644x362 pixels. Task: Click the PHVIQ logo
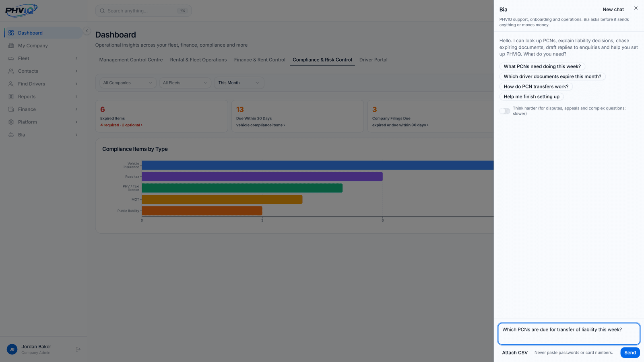(21, 10)
